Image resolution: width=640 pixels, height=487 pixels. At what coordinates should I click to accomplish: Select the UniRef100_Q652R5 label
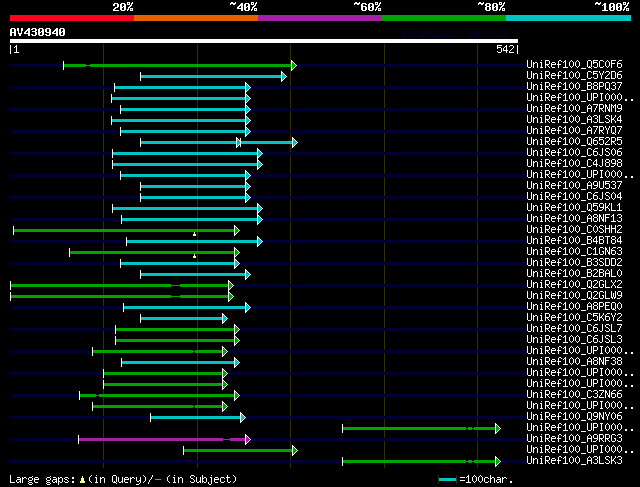coord(574,142)
